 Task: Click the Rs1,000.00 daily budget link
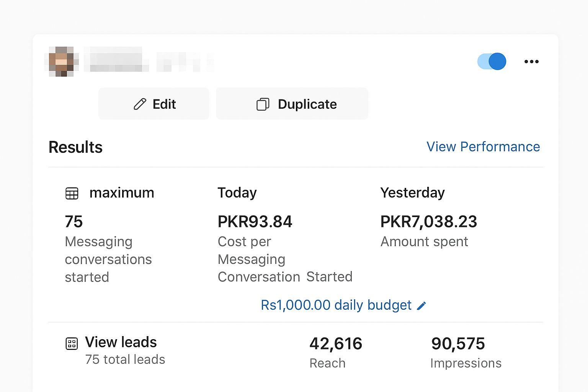coord(336,305)
